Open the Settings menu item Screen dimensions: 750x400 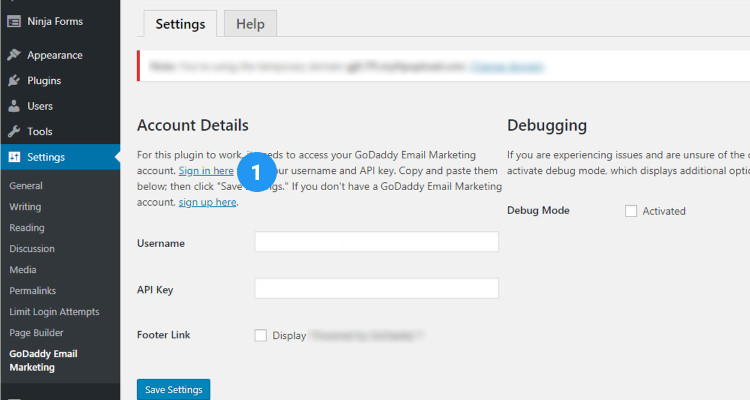coord(60,157)
